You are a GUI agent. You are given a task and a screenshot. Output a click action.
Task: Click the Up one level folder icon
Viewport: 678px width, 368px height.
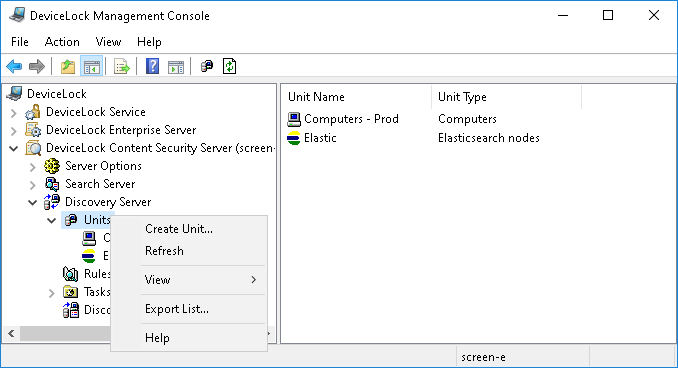point(68,67)
